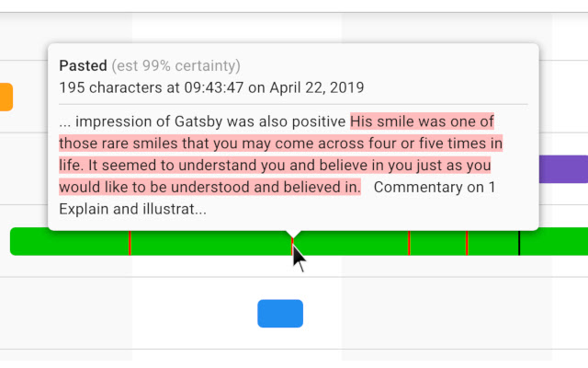Screen dimensions: 588x368
Task: Click the first red marker on the green bar
Action: coord(130,242)
